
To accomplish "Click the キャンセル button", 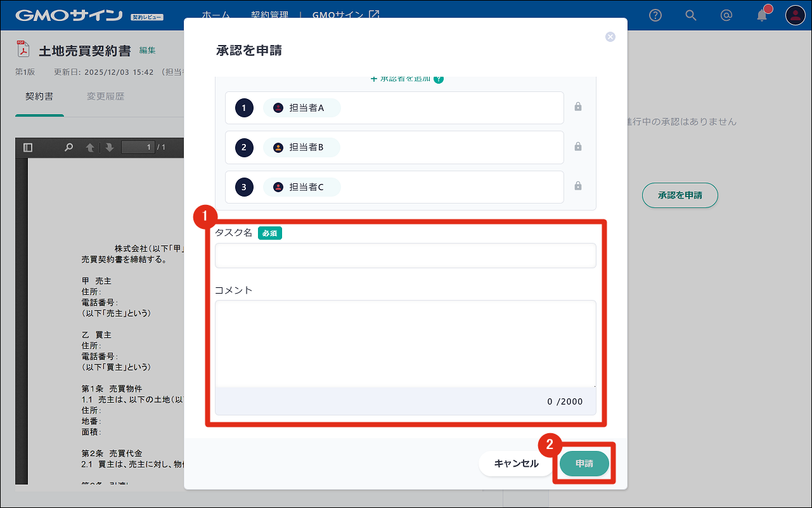I will click(x=516, y=464).
